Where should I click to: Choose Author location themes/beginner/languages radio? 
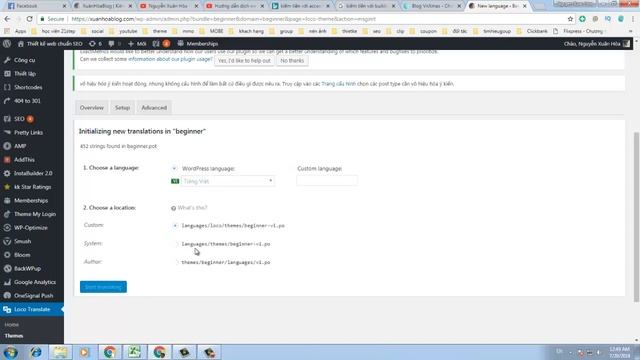click(175, 262)
